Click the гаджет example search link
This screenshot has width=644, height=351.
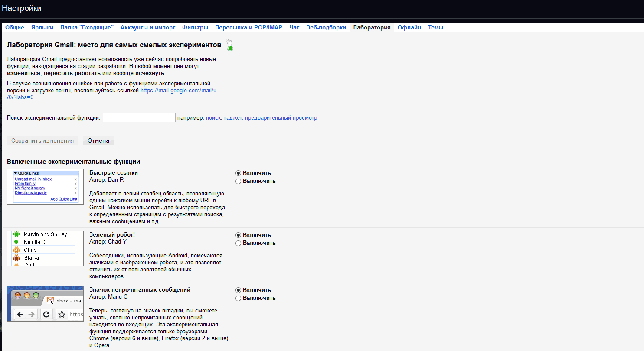233,118
